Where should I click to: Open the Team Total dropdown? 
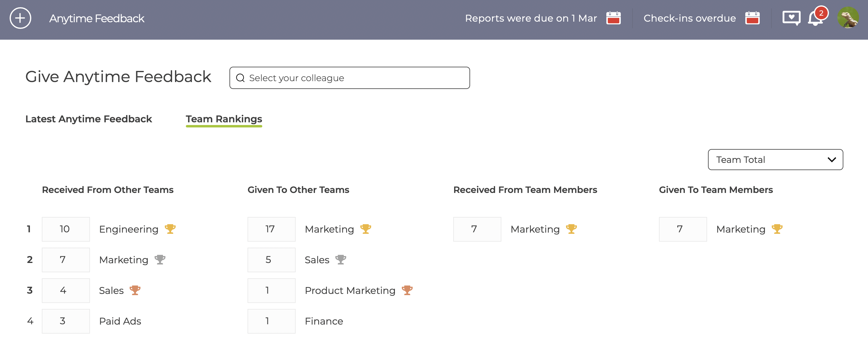pyautogui.click(x=775, y=160)
